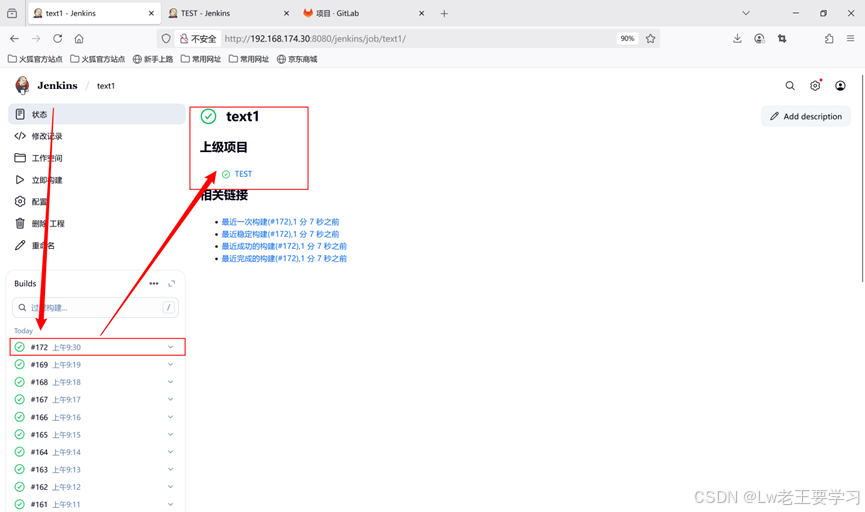This screenshot has width=865, height=512.
Task: Click the text1 breadcrumb link
Action: [106, 86]
